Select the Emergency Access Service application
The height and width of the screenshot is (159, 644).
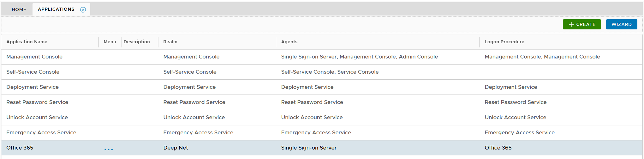pyautogui.click(x=41, y=132)
